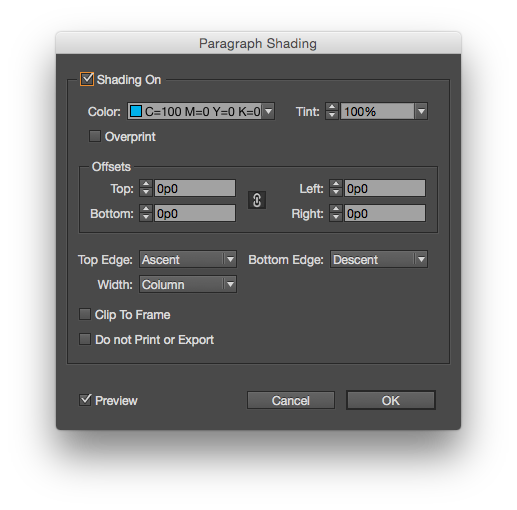Click the Paragraph Shading title bar text
517x510 pixels.
[258, 44]
